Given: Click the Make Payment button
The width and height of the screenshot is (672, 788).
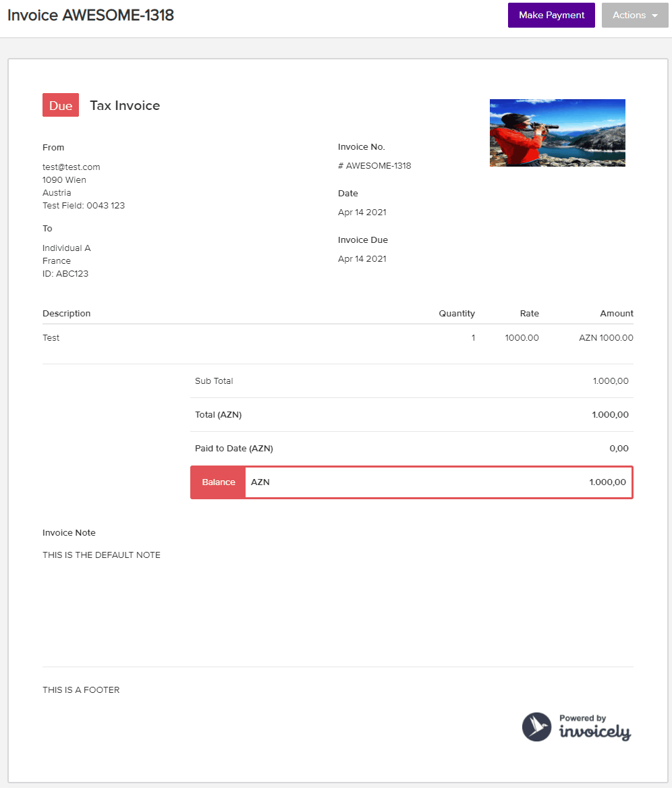Looking at the screenshot, I should coord(551,15).
